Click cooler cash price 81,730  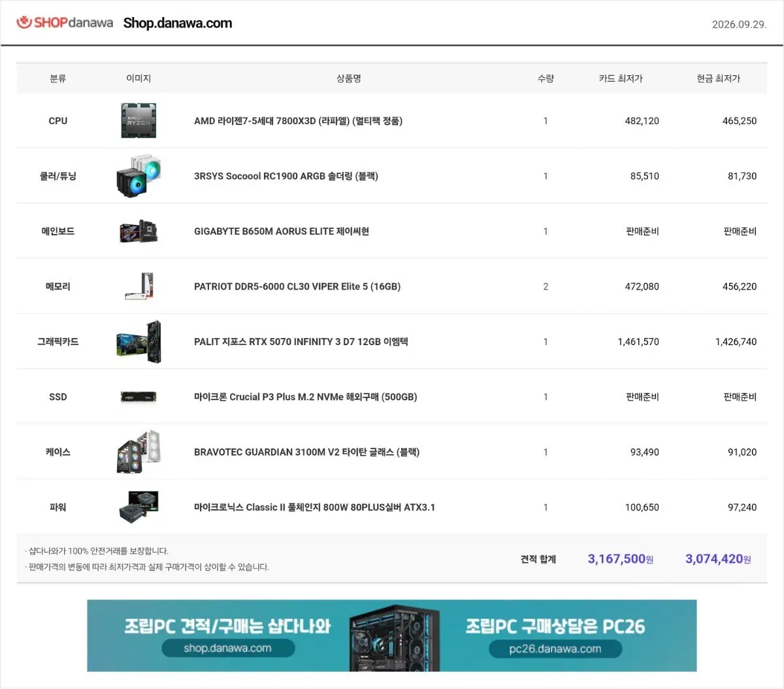[x=742, y=176]
